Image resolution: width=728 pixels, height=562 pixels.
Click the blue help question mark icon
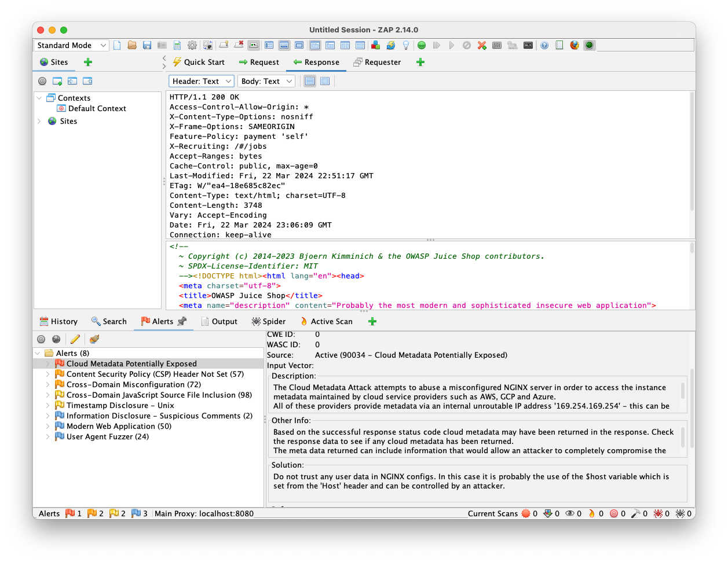pos(544,45)
